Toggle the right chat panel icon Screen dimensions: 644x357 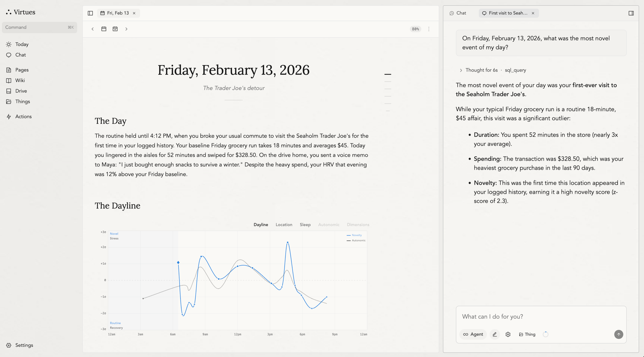(x=631, y=13)
